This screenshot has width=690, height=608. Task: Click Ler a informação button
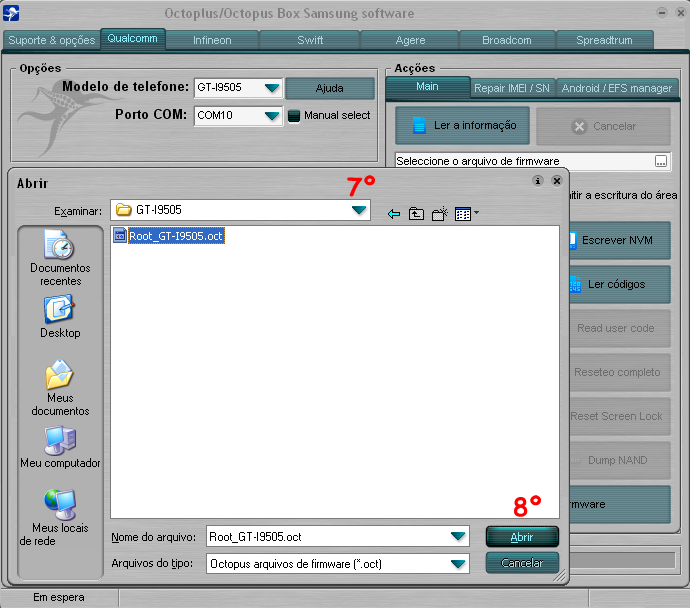(x=462, y=125)
